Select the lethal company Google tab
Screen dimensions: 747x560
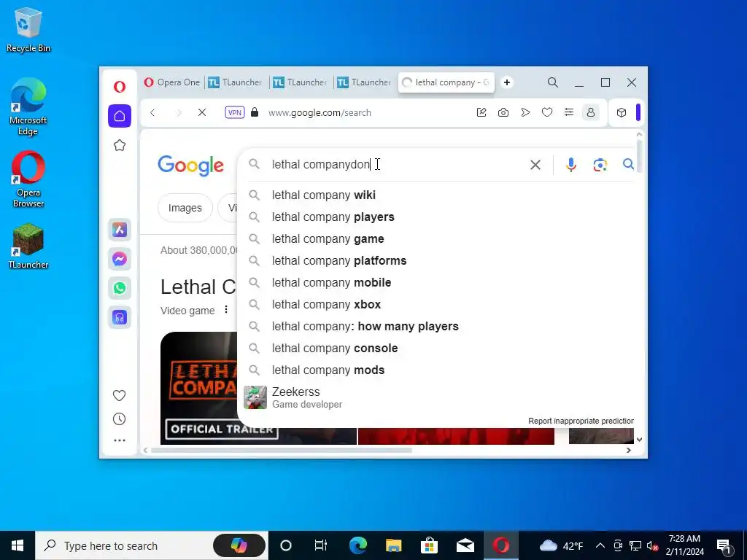pos(446,82)
